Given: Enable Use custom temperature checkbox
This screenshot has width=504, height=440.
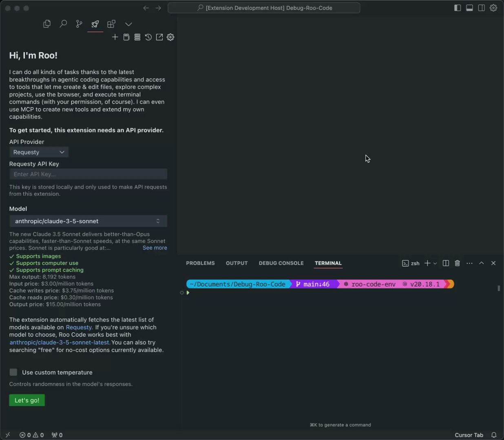Looking at the screenshot, I should pos(13,372).
